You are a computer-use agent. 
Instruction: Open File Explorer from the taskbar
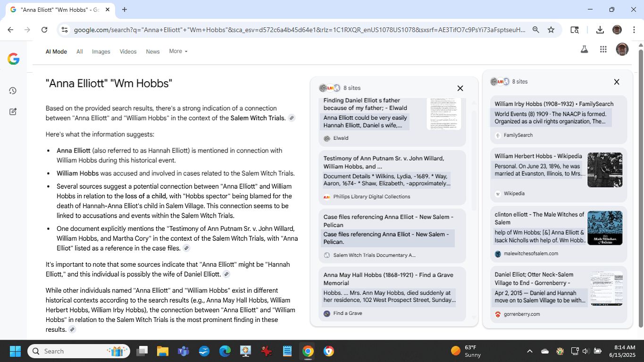(163, 351)
